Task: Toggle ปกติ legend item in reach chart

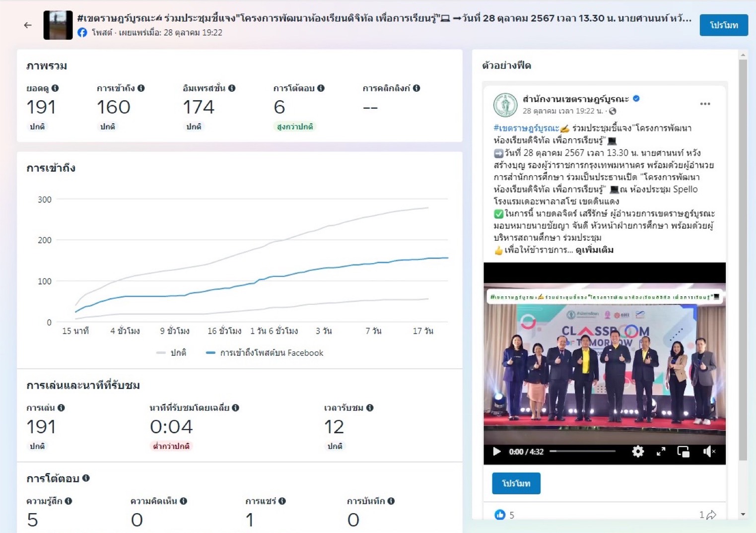Action: pos(171,353)
